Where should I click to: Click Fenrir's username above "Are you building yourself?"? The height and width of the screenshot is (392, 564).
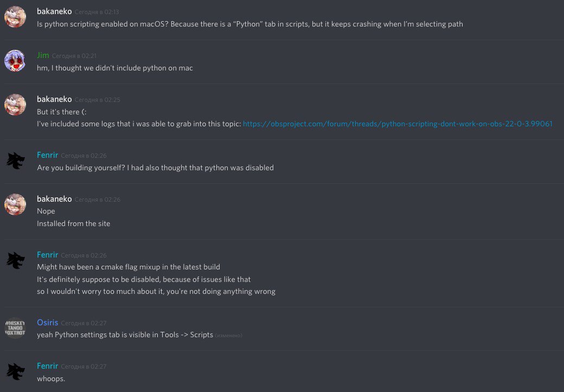47,155
